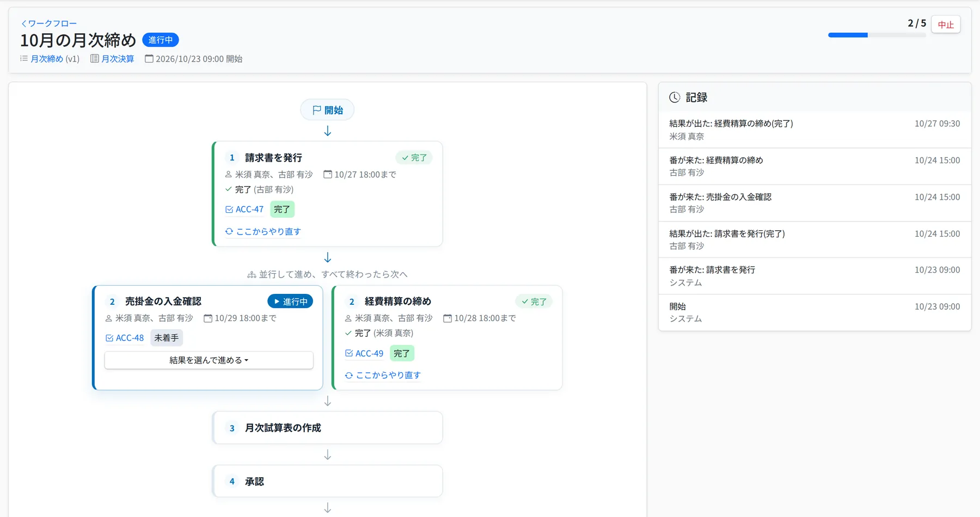Click the 進行中 status badge in header
The width and height of the screenshot is (980, 517).
point(161,40)
